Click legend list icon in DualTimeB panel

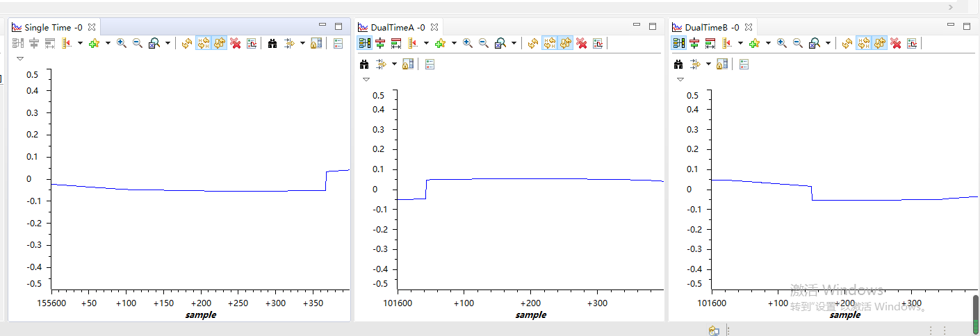pos(744,64)
